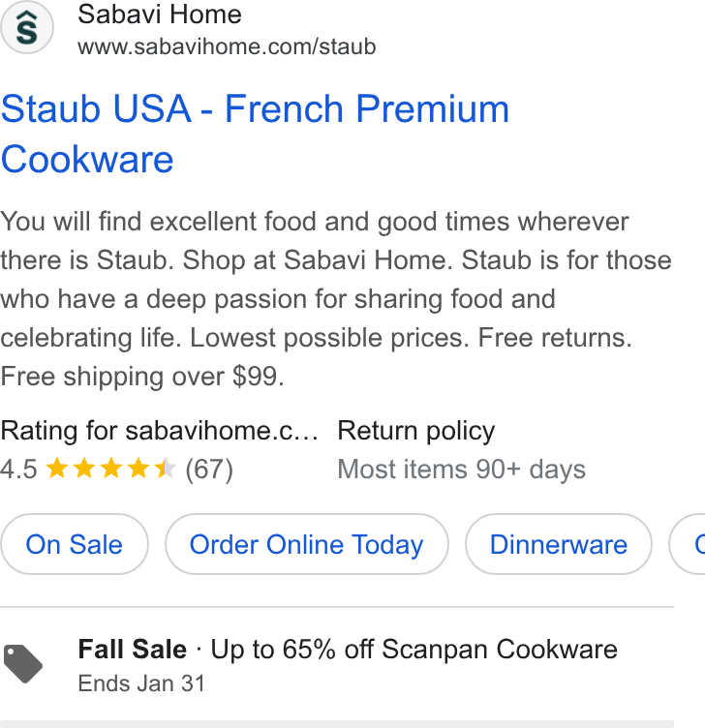
Task: Click the Sabavi Home logo icon
Action: click(27, 27)
